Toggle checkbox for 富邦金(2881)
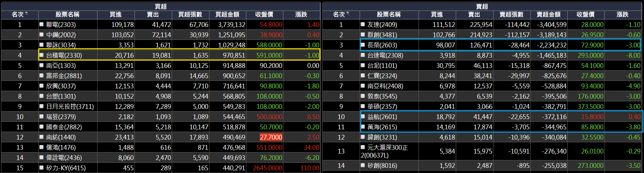The height and width of the screenshot is (173, 644). pos(41,75)
